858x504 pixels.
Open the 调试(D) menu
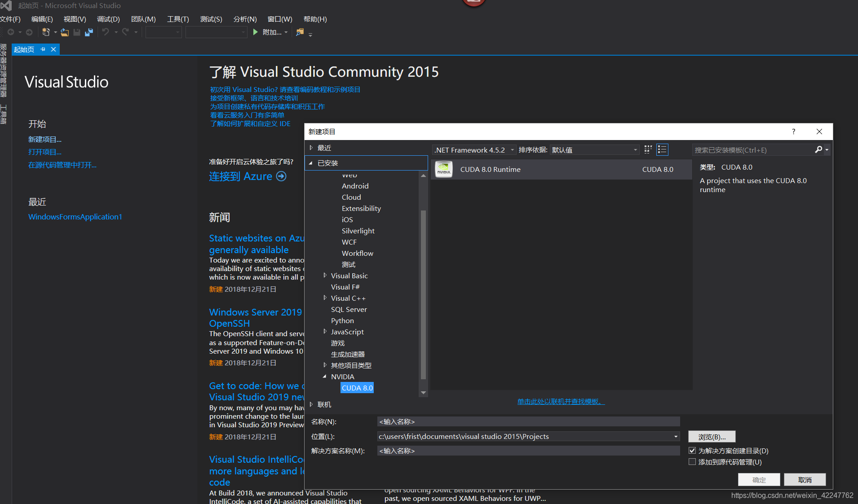[x=108, y=19]
